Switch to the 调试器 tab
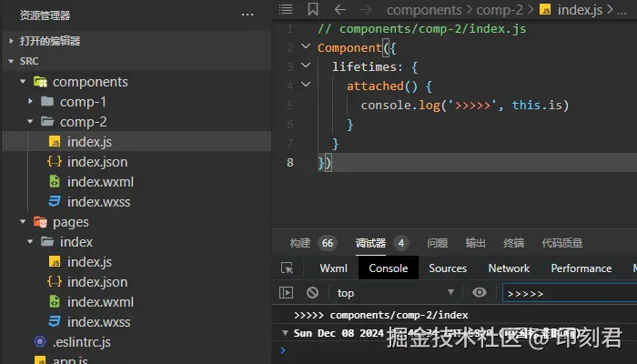Screen dimensions: 637x364 click(x=370, y=243)
